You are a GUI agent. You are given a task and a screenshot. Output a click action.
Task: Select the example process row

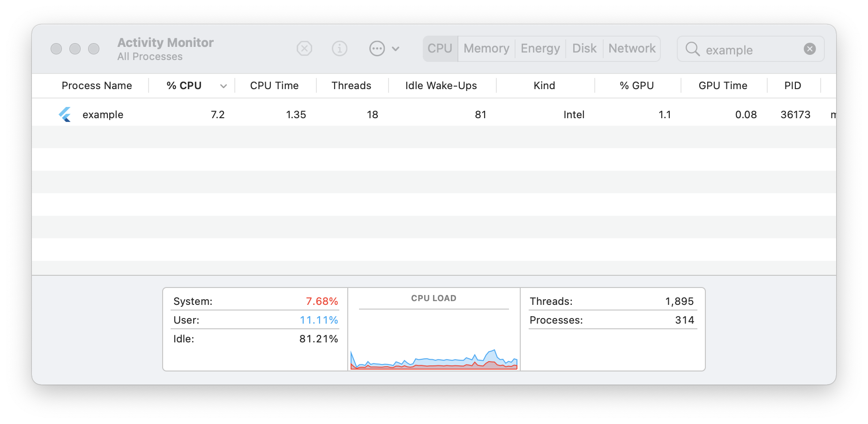coord(281,114)
